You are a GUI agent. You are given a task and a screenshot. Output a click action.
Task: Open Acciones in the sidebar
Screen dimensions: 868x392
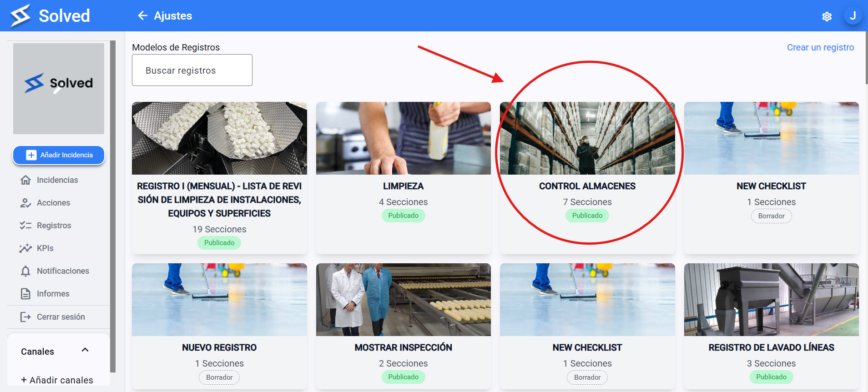[x=53, y=203]
